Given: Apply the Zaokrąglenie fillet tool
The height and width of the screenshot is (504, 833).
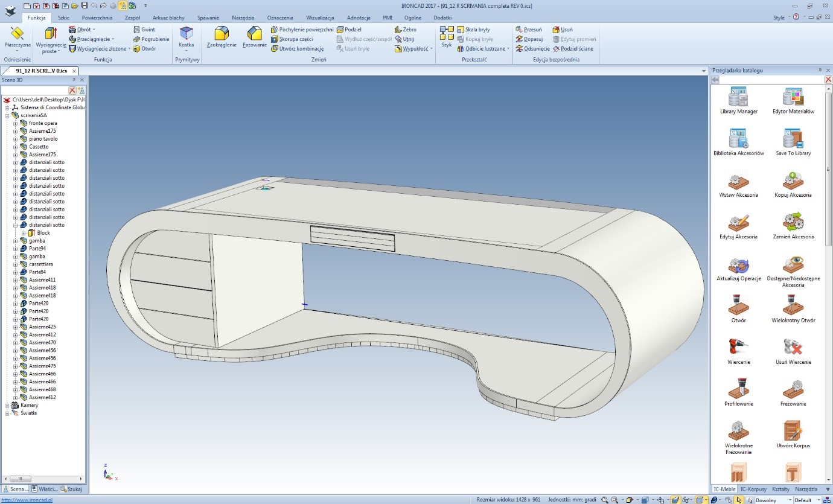Looking at the screenshot, I should 221,38.
